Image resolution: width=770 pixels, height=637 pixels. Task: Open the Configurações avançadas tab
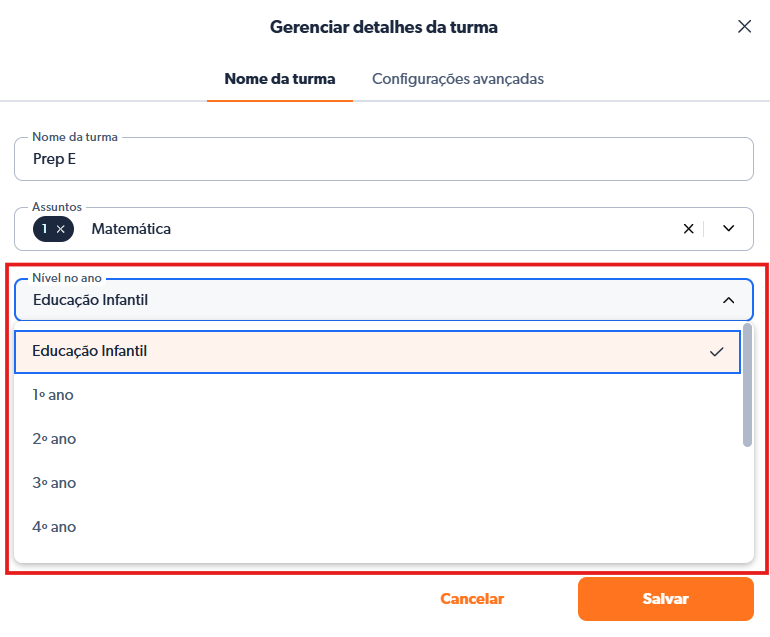pos(458,79)
